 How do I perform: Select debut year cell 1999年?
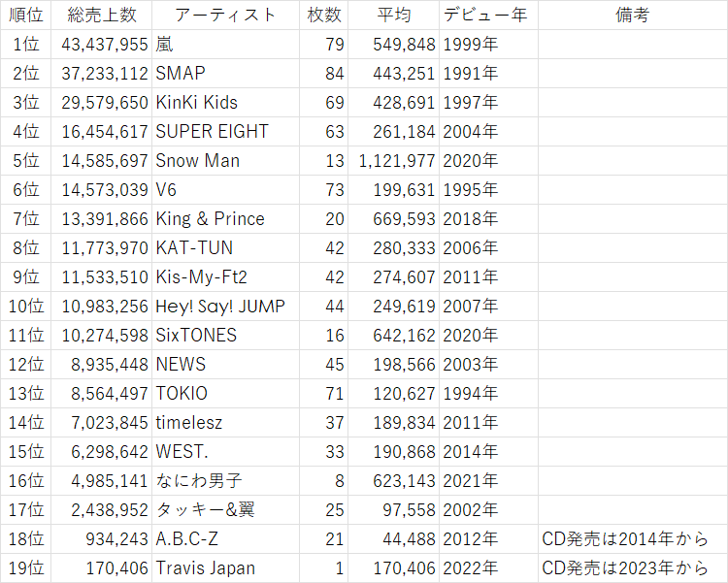tap(488, 44)
